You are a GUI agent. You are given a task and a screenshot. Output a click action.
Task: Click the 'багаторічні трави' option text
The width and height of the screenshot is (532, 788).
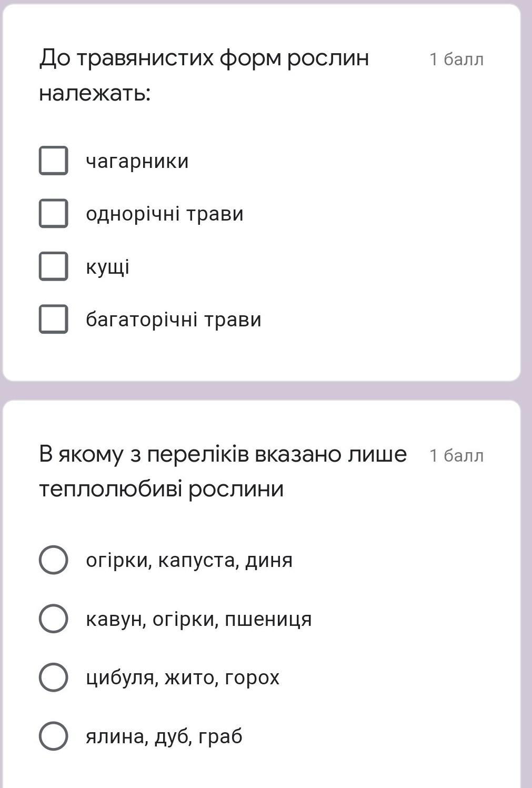click(x=174, y=320)
